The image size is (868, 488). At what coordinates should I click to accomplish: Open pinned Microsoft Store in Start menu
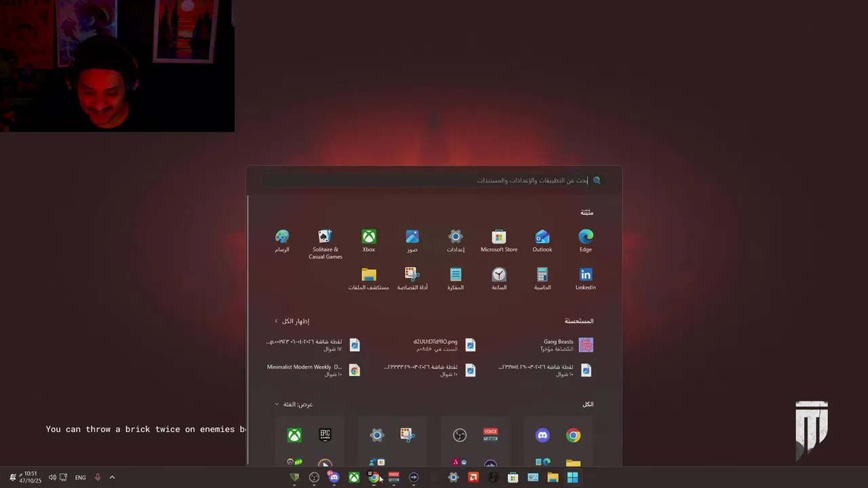point(498,241)
